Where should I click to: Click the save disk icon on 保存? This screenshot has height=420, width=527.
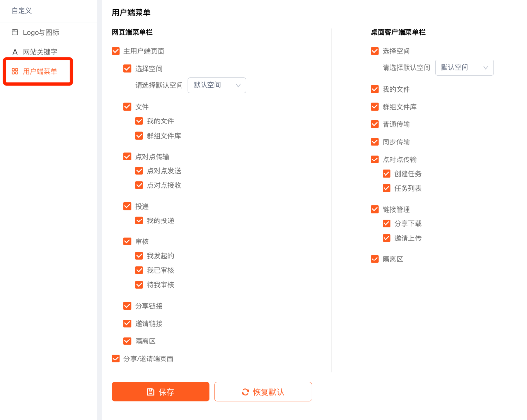click(151, 392)
